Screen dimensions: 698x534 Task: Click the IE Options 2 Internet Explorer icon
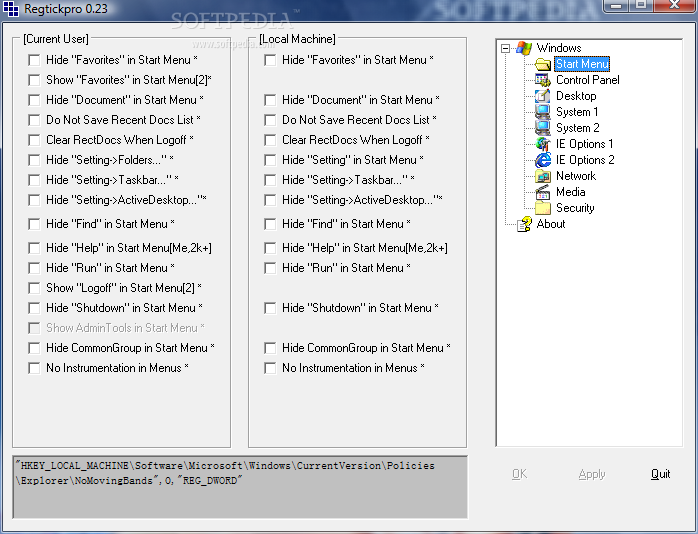(543, 160)
